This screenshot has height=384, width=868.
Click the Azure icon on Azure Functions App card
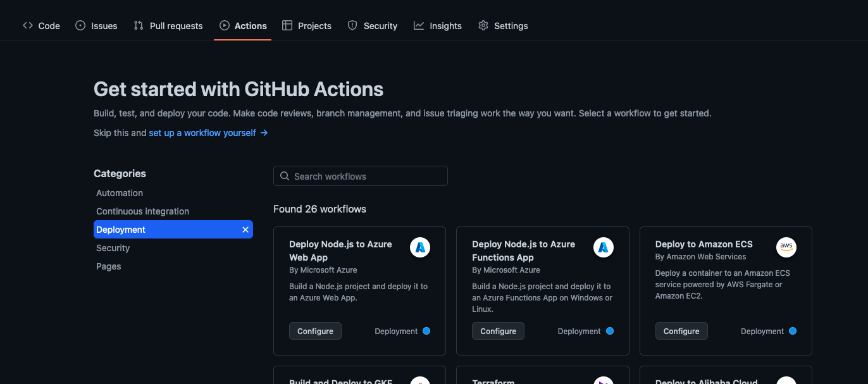point(603,247)
